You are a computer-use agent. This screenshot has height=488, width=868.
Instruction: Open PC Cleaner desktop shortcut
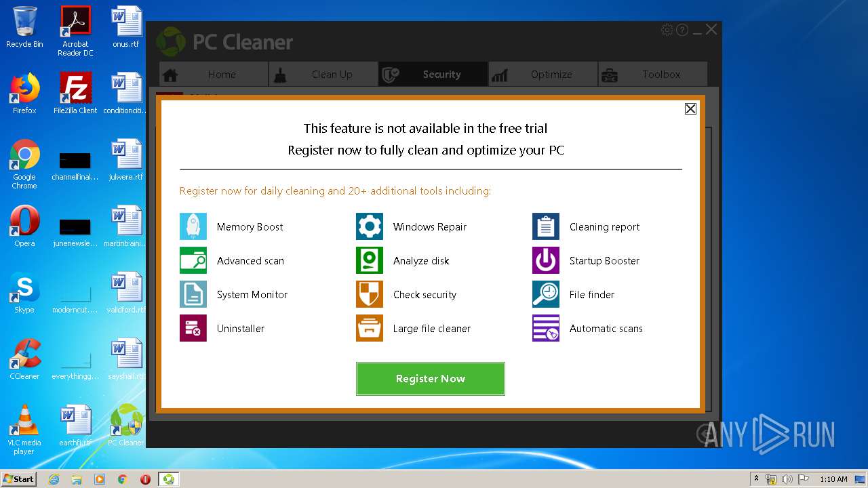click(x=126, y=426)
